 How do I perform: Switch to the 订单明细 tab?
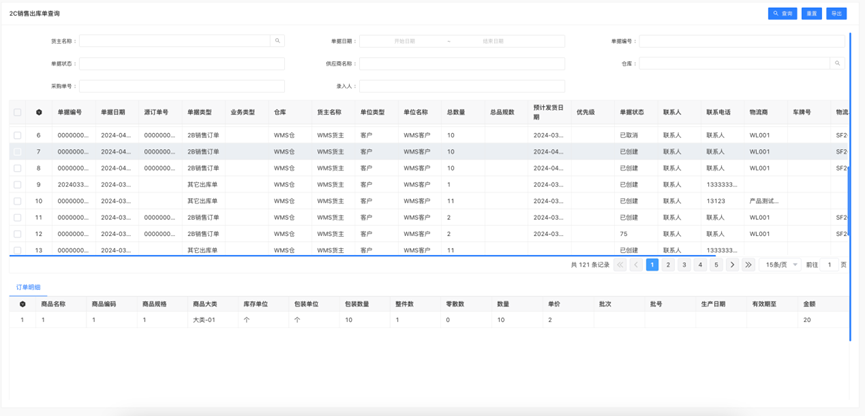pos(29,287)
